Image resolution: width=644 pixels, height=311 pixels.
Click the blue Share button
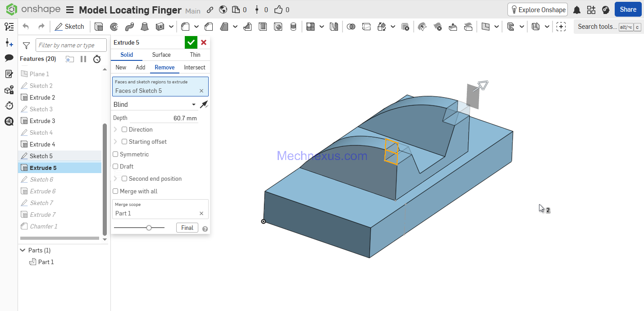point(628,9)
